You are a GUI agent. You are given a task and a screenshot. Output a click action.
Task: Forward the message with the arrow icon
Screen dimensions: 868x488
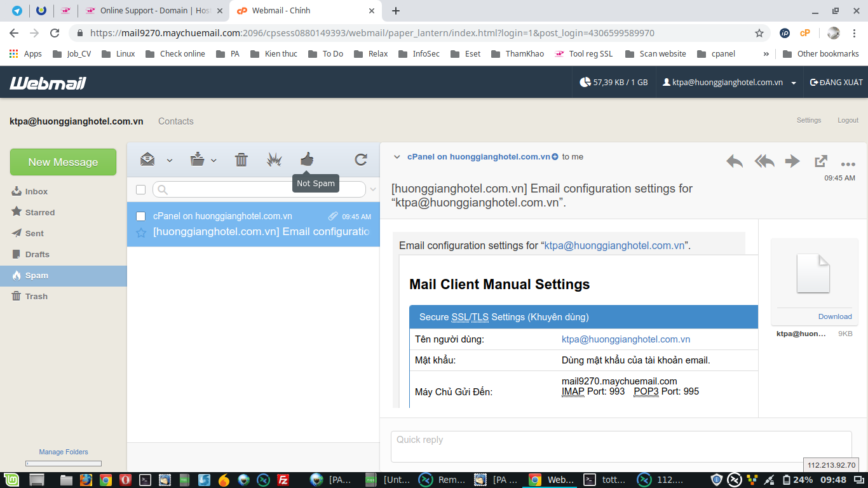pos(792,161)
